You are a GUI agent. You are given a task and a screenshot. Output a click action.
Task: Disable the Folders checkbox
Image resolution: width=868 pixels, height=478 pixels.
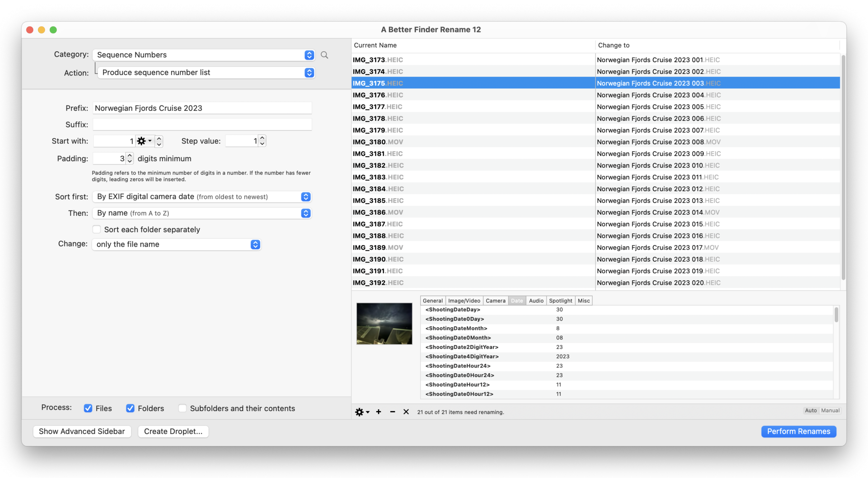click(130, 408)
